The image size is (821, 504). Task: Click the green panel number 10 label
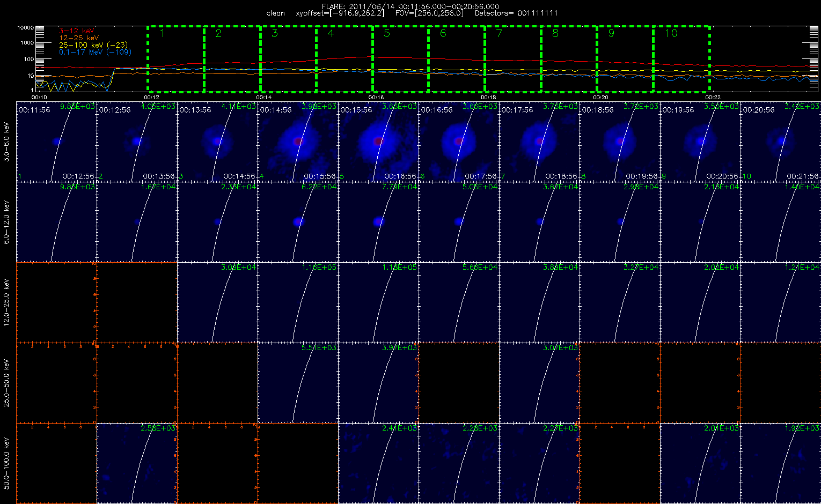[746, 176]
